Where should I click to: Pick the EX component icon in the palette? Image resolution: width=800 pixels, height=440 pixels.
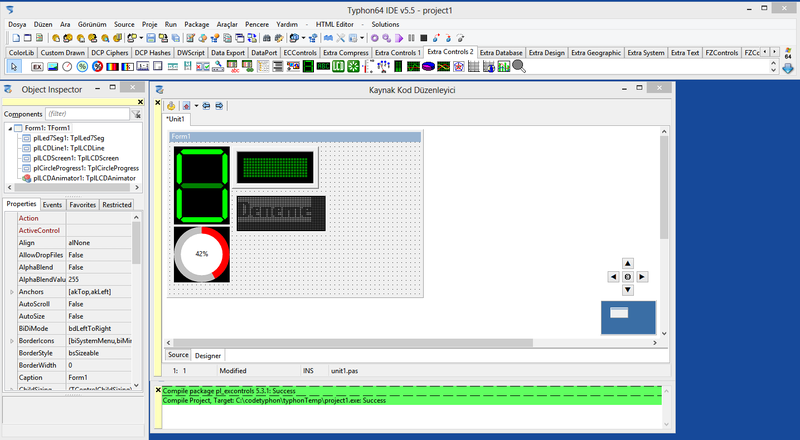point(37,66)
